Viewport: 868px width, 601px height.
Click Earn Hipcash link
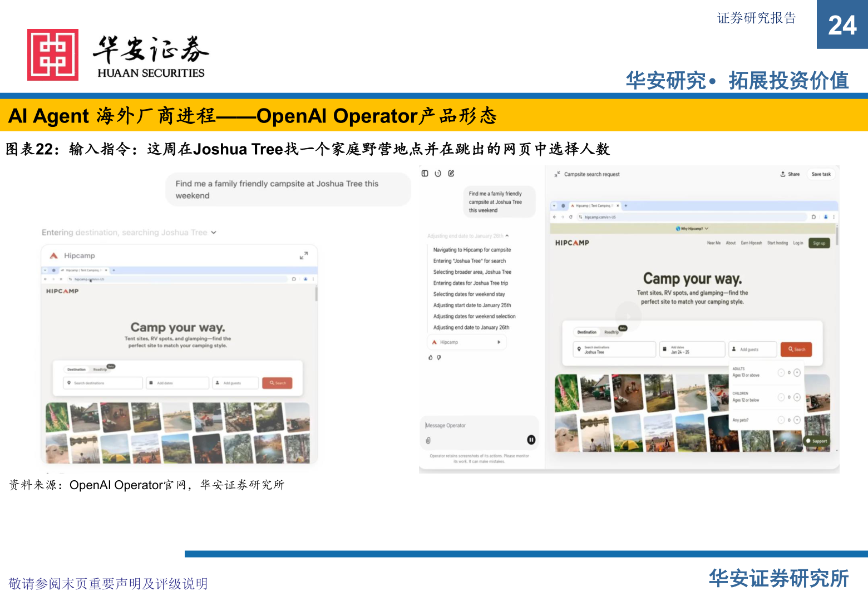pyautogui.click(x=751, y=243)
